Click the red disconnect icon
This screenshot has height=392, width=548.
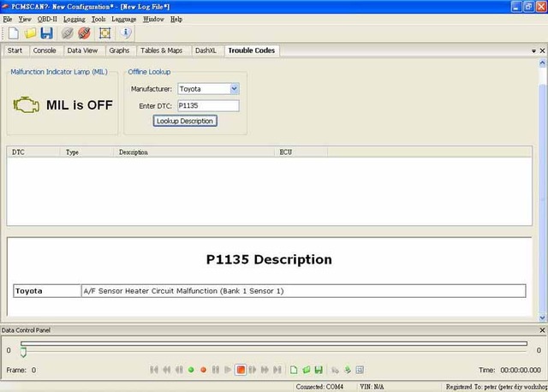(x=84, y=33)
